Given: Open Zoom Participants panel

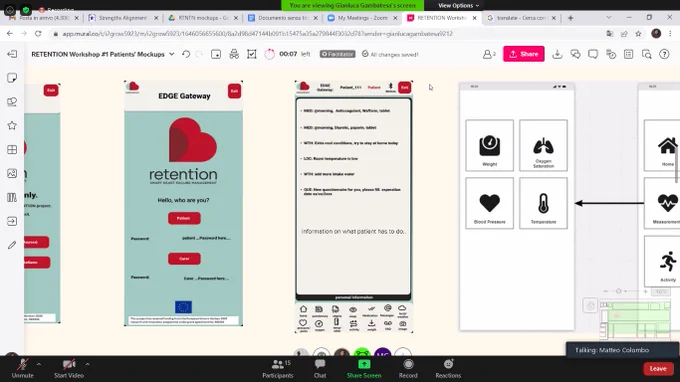Looking at the screenshot, I should point(278,369).
